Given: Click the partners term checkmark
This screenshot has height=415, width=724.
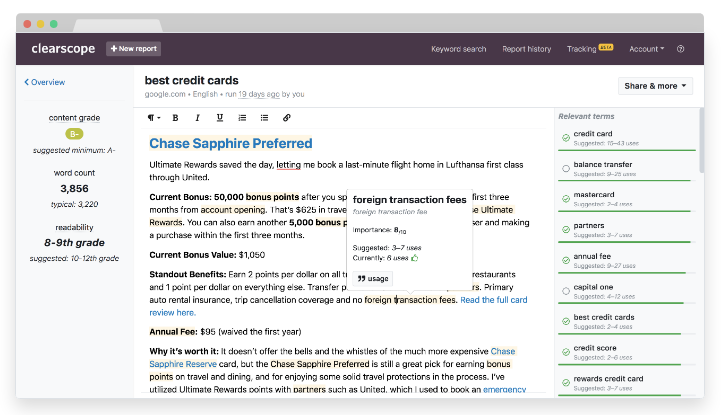Looking at the screenshot, I should pos(566,229).
